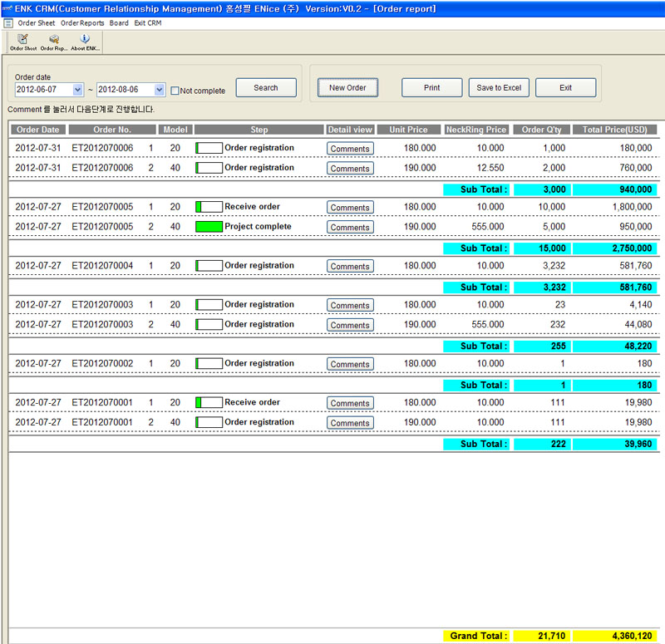Image resolution: width=665 pixels, height=644 pixels.
Task: Open Comments for ET2012070006 item 2
Action: point(350,169)
